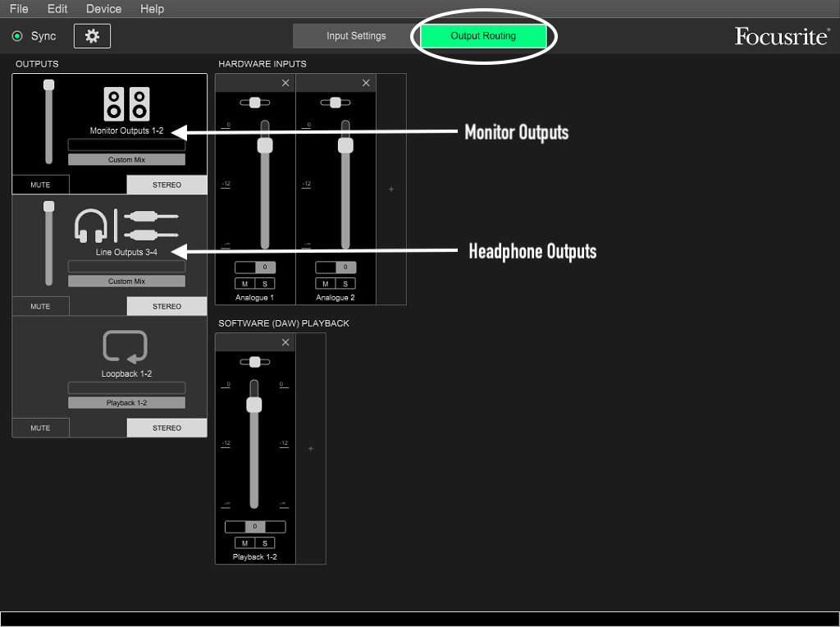Add a hardware input with plus icon
This screenshot has width=840, height=627.
[391, 190]
